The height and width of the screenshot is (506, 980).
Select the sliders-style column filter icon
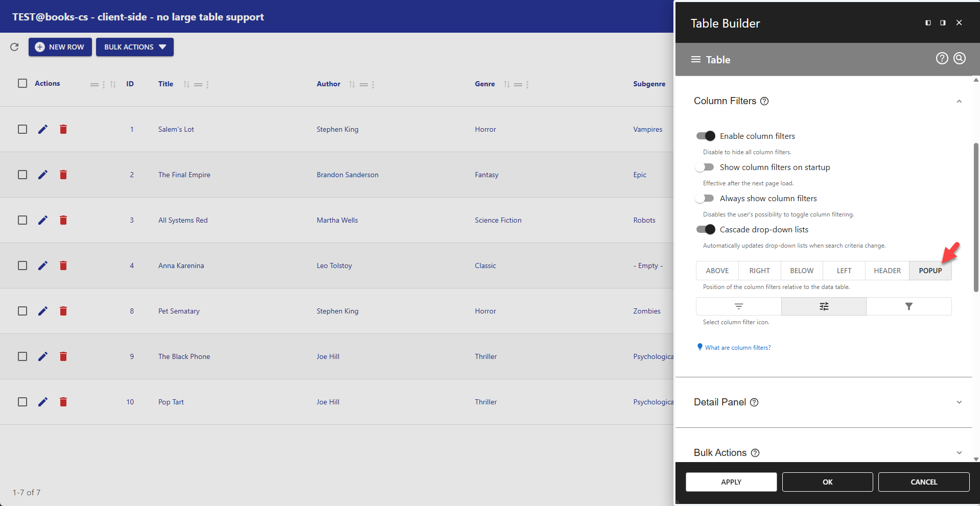(824, 306)
